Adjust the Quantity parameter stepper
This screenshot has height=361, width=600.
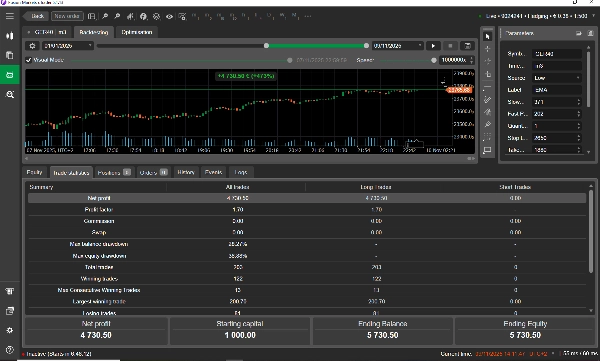(579, 126)
